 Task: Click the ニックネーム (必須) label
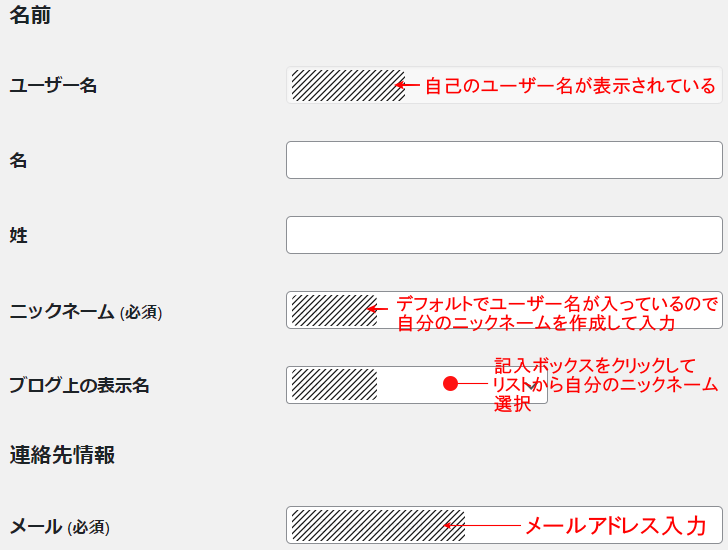click(85, 311)
